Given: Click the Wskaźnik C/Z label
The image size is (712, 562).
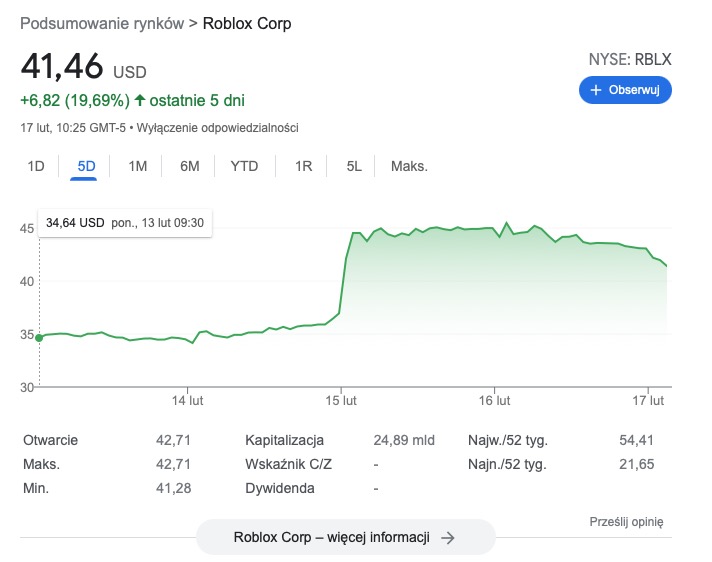Looking at the screenshot, I should click(x=288, y=464).
